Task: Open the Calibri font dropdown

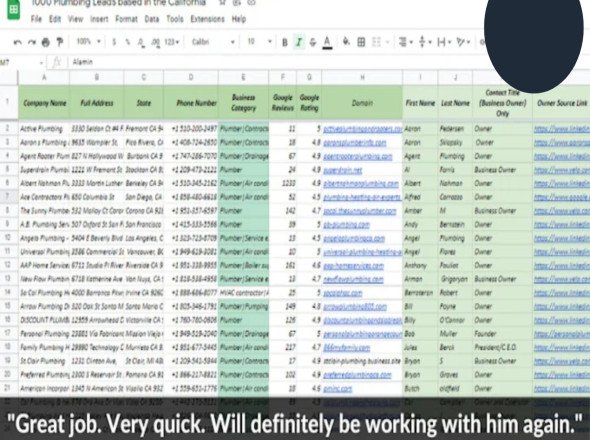Action: click(213, 42)
